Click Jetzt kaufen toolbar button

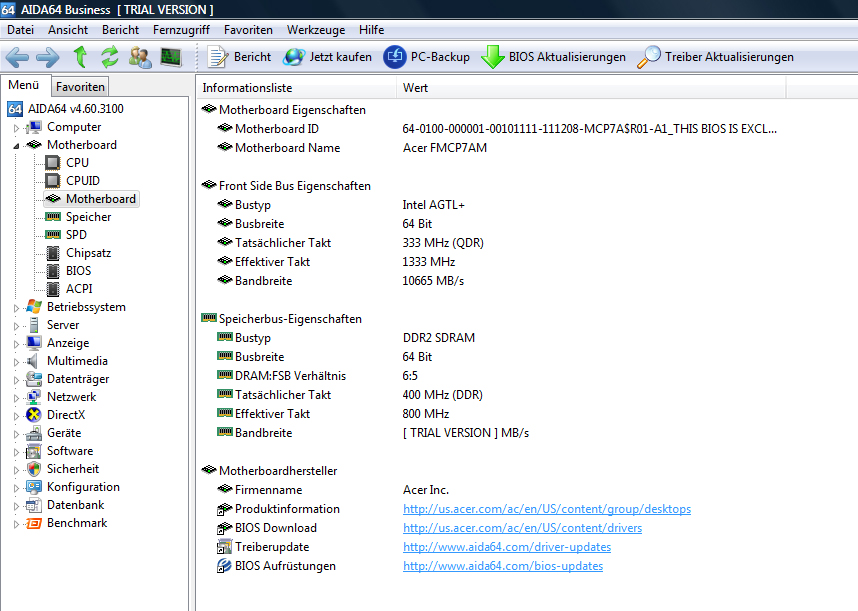(x=327, y=57)
